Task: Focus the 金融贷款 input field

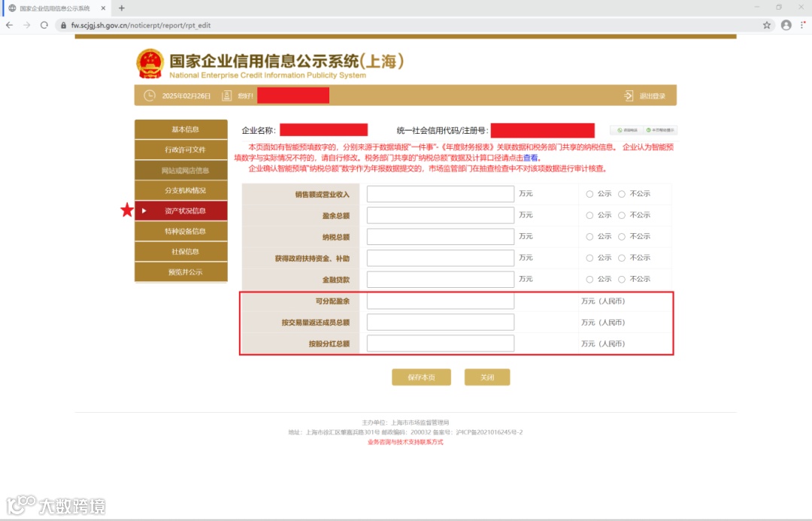Action: click(440, 280)
